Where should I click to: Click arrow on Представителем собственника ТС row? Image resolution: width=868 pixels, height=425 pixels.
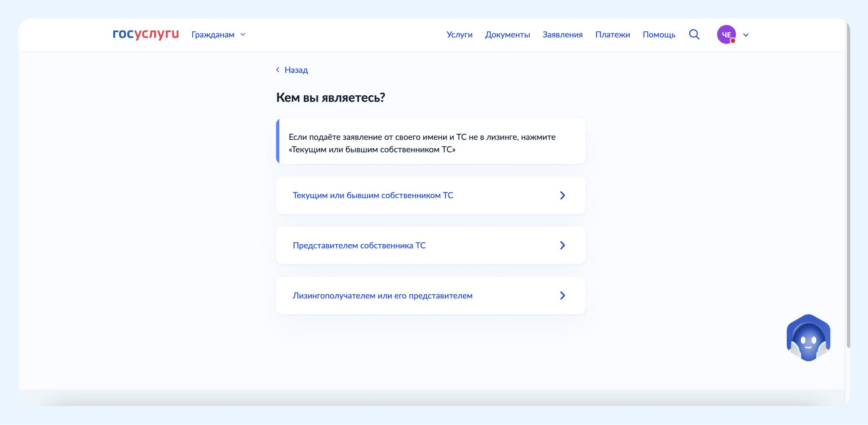[x=562, y=246]
